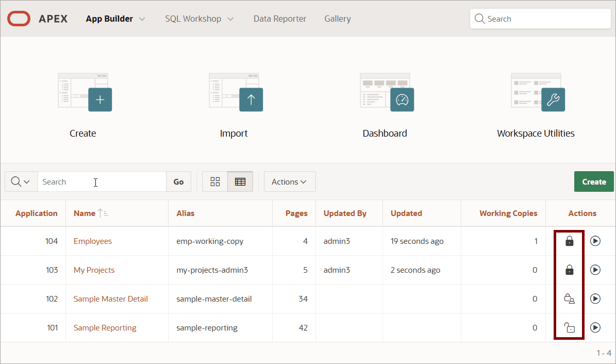Click the lock icon for My Projects
Screen dimensions: 616x364
[x=569, y=270]
